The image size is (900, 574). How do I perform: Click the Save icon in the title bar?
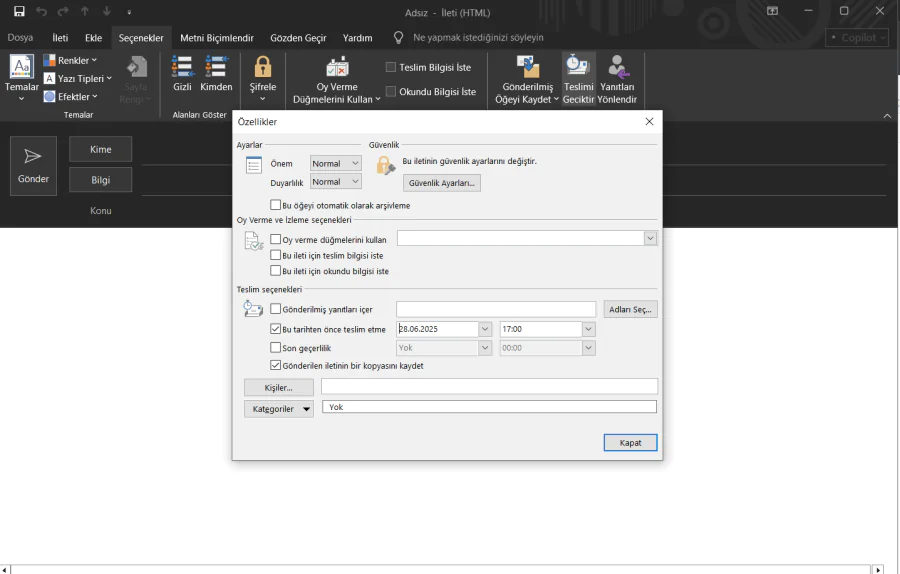click(19, 11)
